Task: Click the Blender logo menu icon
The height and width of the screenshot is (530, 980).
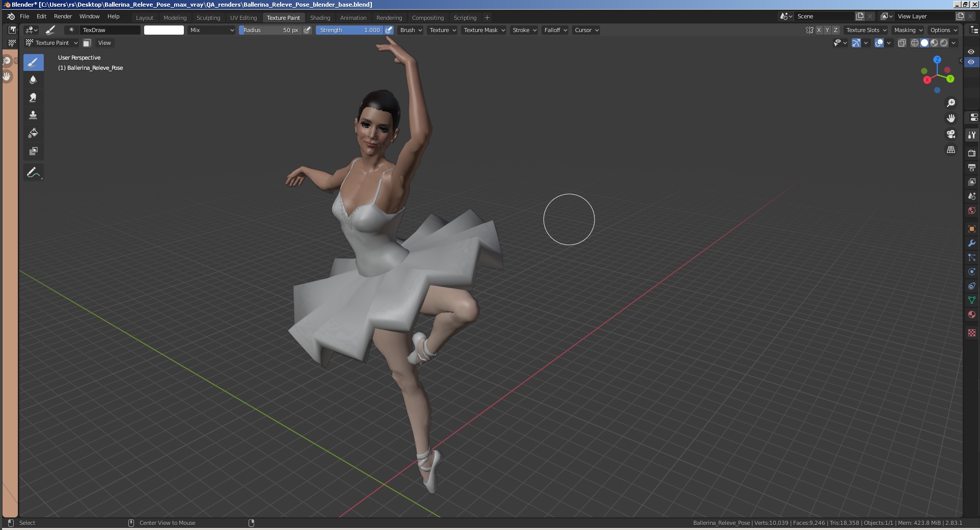Action: point(11,16)
